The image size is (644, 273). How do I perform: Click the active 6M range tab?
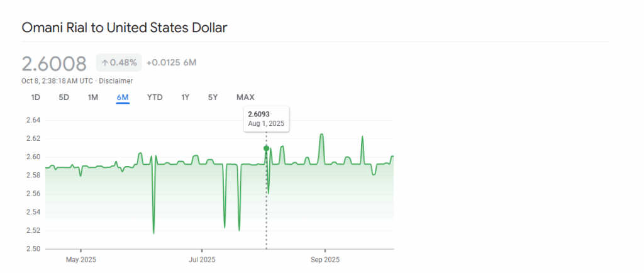click(x=123, y=97)
